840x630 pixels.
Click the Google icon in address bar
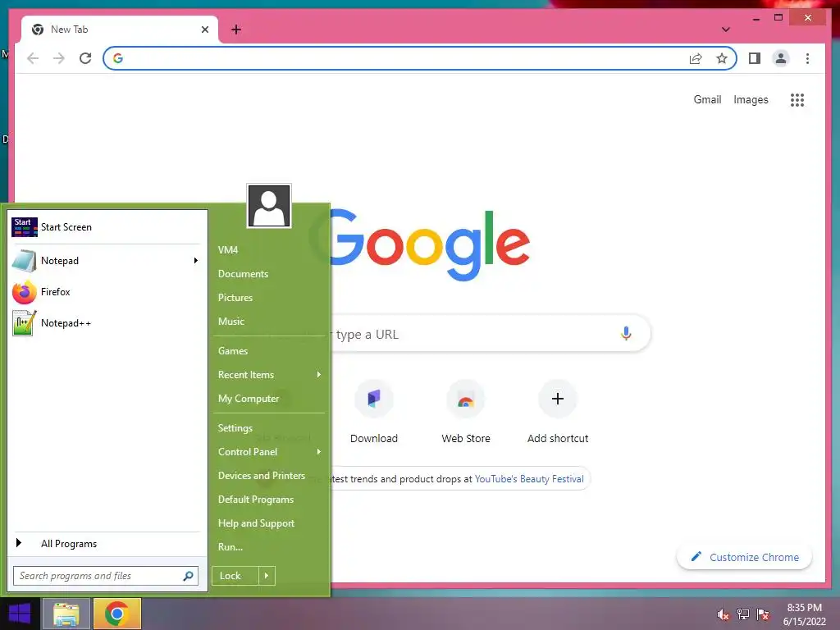coord(118,58)
